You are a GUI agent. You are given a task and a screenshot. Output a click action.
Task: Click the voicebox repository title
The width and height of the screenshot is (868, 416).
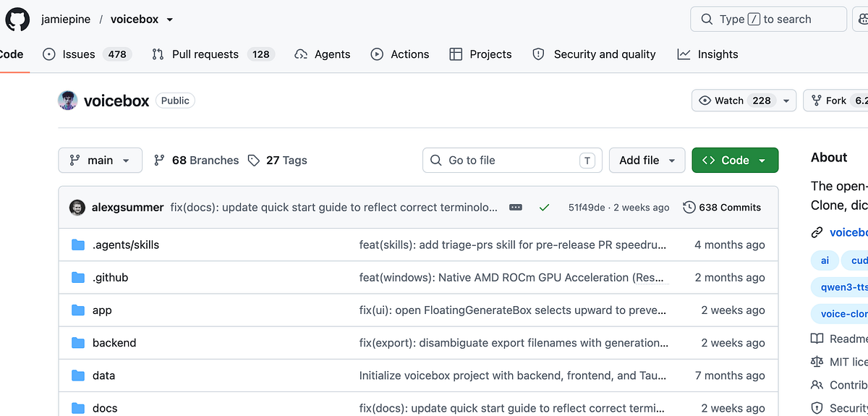click(x=116, y=101)
